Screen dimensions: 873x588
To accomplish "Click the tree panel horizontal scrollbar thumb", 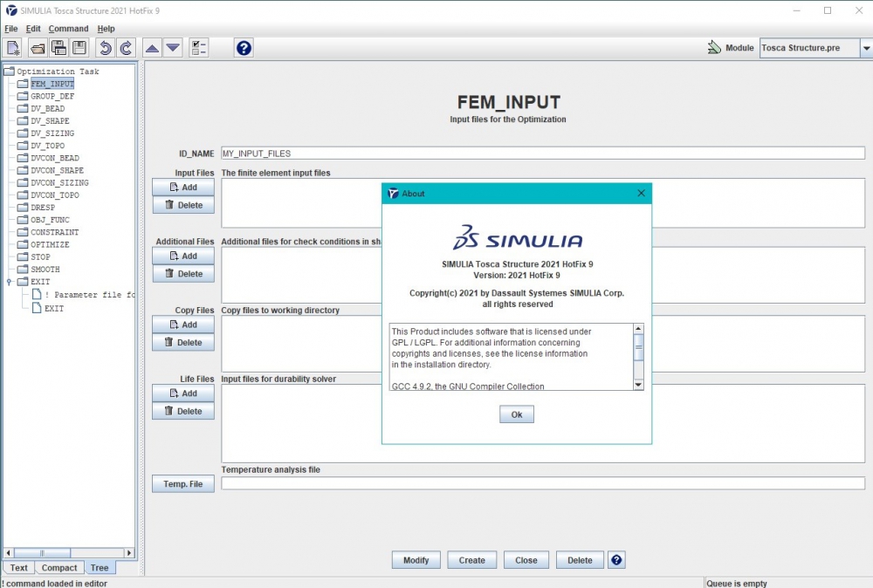I will click(x=42, y=553).
